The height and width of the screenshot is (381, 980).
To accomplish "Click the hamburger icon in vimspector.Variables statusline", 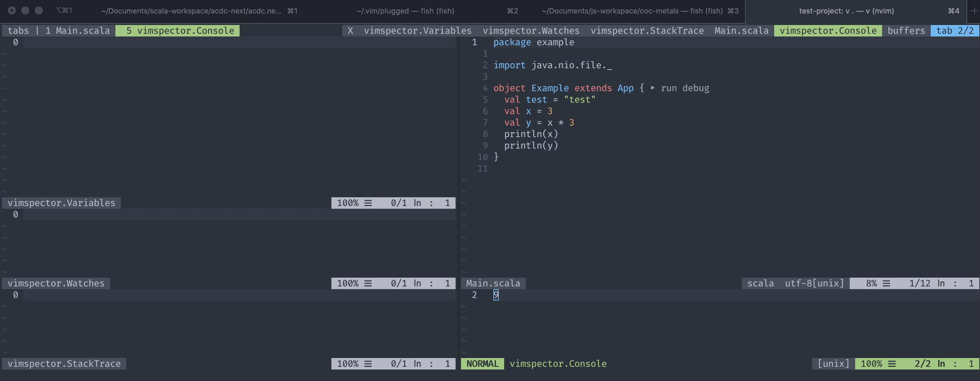I will 368,203.
